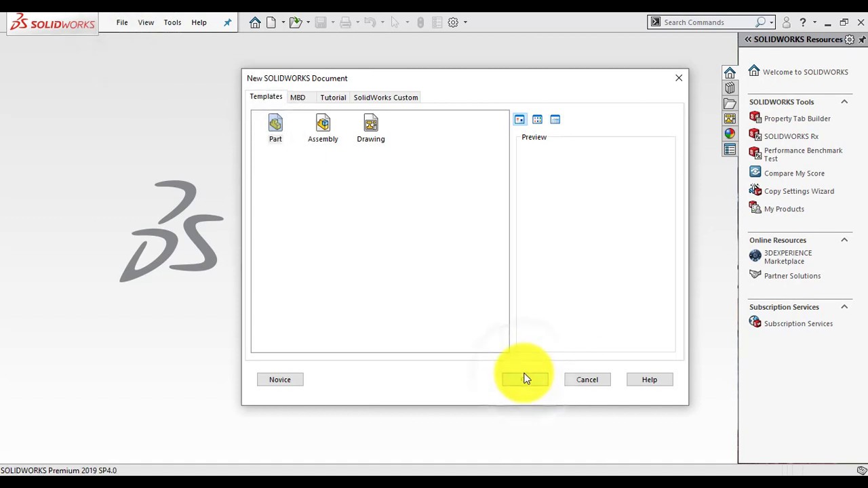Viewport: 868px width, 488px height.
Task: Open Copy Settings Wizard
Action: pos(799,191)
